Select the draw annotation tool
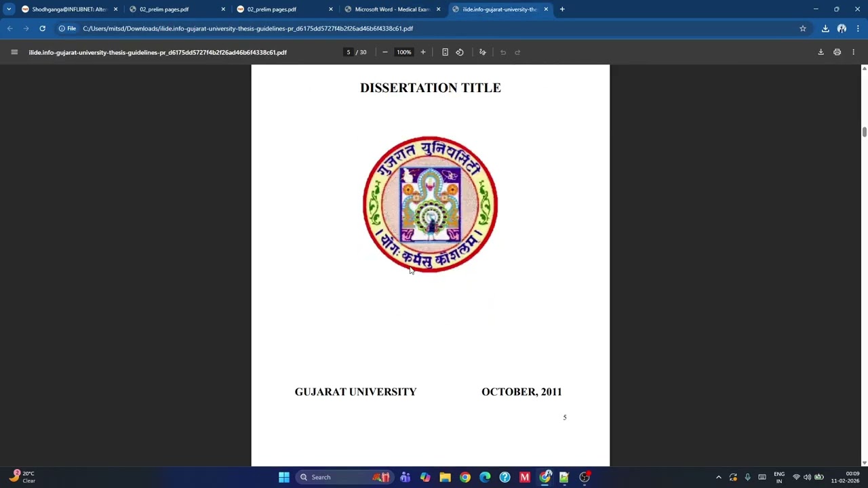868x488 pixels. coord(483,52)
